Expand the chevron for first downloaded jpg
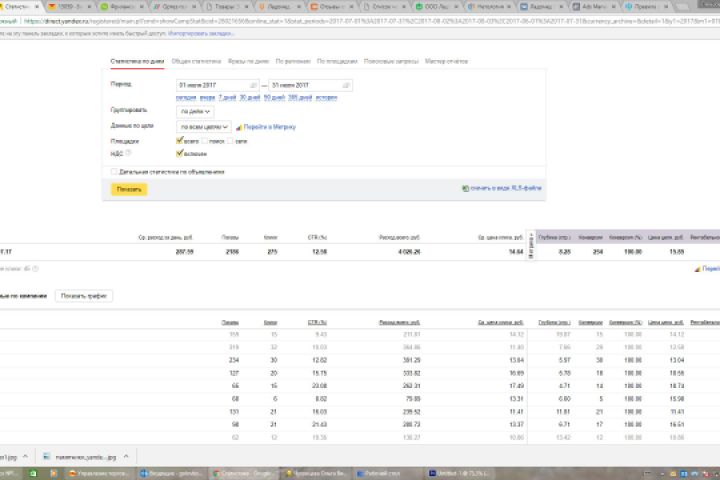The width and height of the screenshot is (720, 480). click(x=25, y=457)
